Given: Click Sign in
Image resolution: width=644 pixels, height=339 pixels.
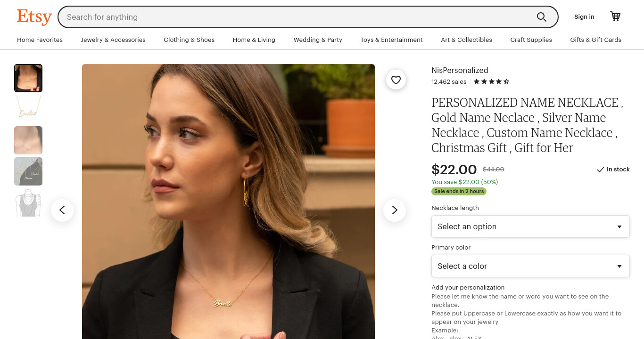Looking at the screenshot, I should click(x=584, y=17).
